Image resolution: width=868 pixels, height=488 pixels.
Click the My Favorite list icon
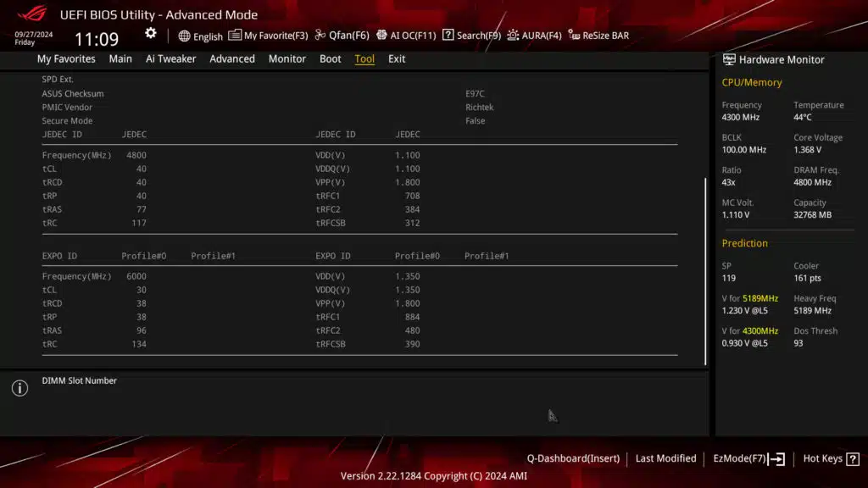[235, 35]
